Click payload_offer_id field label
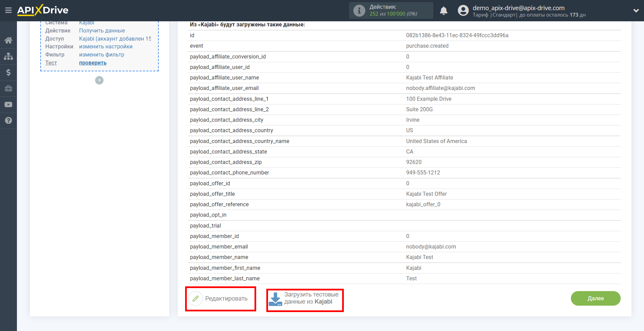The image size is (644, 331). coord(210,183)
